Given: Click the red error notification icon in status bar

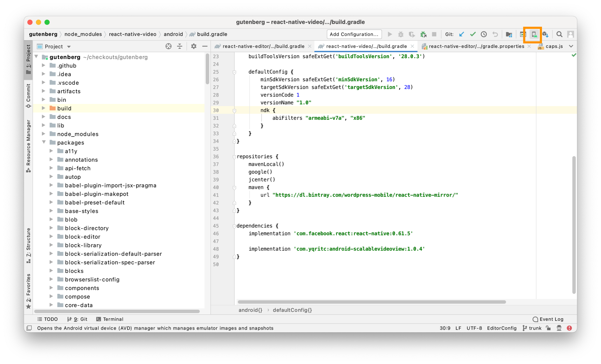Looking at the screenshot, I should [570, 328].
